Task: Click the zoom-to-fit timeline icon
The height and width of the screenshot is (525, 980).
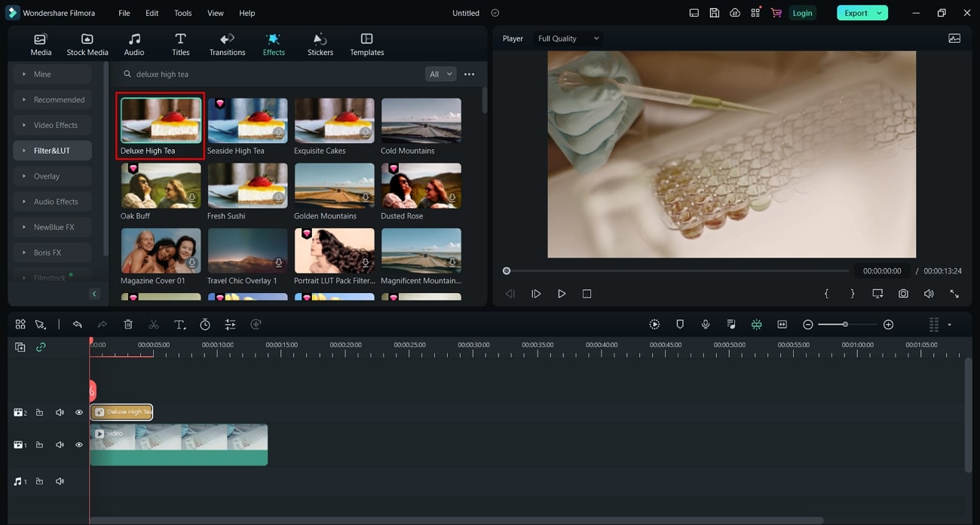Action: coord(782,325)
